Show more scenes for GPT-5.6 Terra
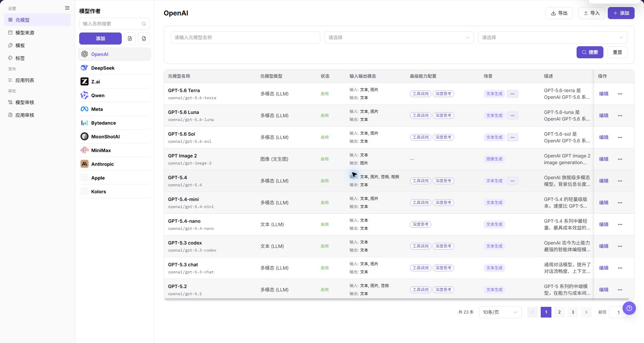Screen dimensions: 644x343 [513, 94]
